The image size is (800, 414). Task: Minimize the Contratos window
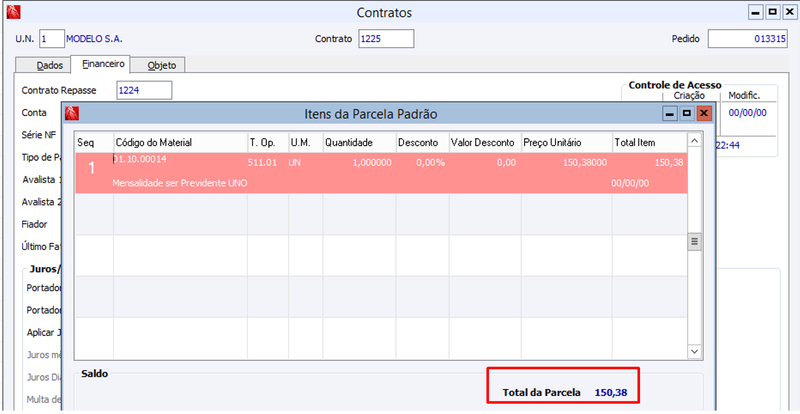[756, 12]
